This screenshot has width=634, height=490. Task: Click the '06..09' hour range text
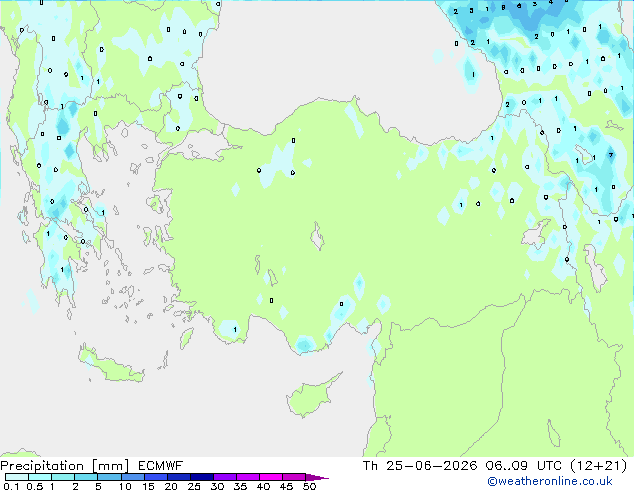pyautogui.click(x=506, y=466)
